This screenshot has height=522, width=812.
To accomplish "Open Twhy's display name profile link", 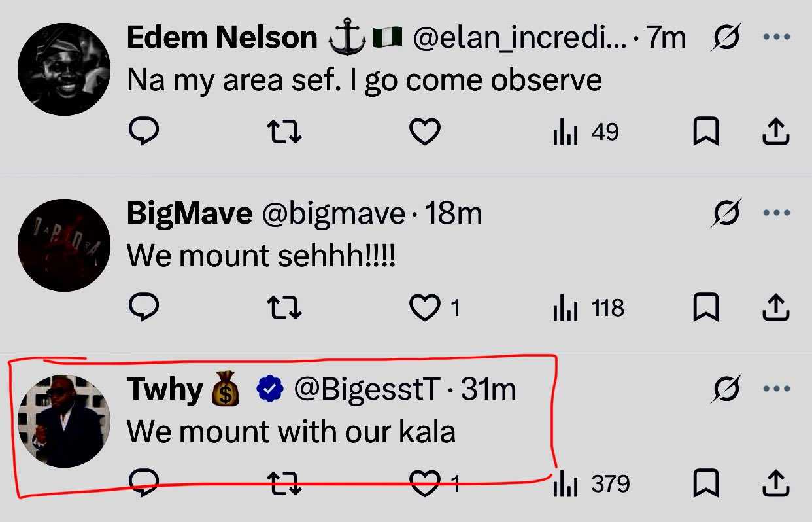I will point(165,390).
